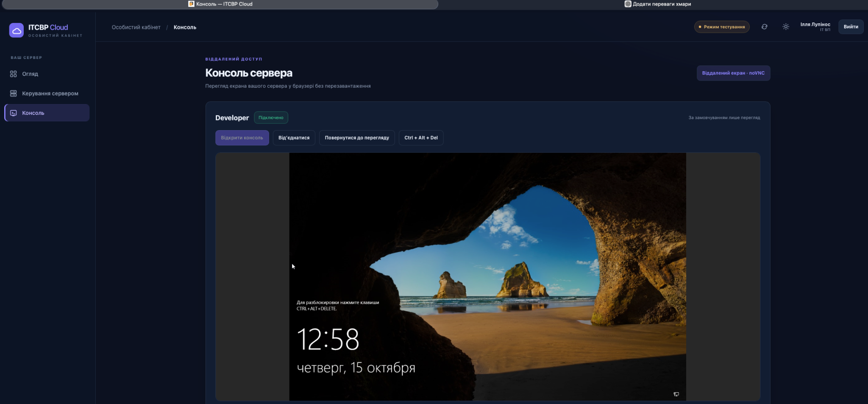Select Консоль in the sidebar menu
868x404 pixels.
tap(47, 113)
